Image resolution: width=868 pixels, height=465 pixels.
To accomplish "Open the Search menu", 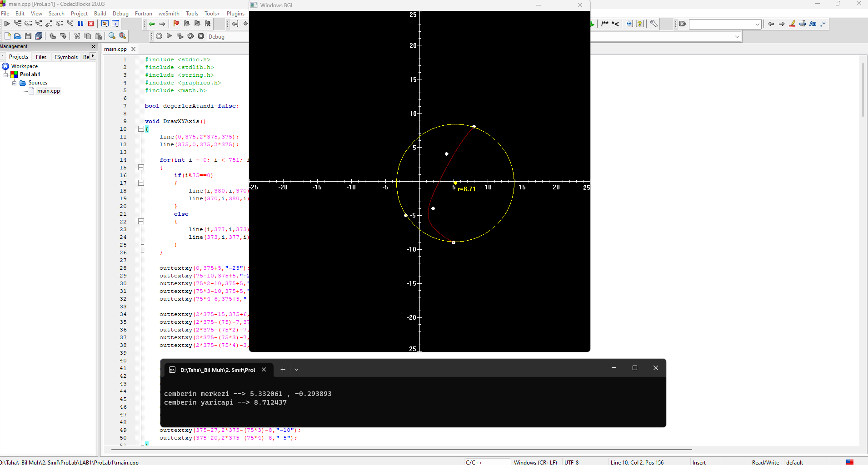I will pos(56,14).
